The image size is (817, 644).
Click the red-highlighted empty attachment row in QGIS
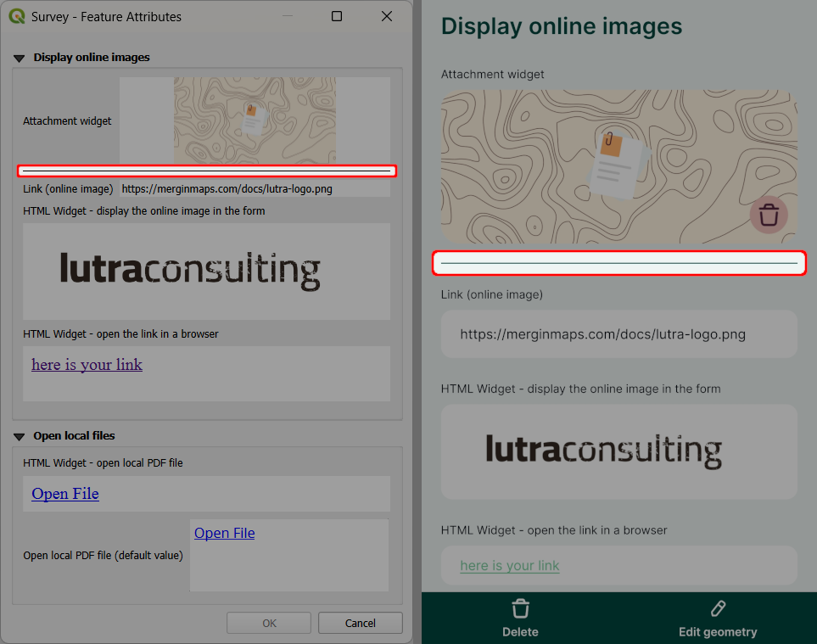206,171
